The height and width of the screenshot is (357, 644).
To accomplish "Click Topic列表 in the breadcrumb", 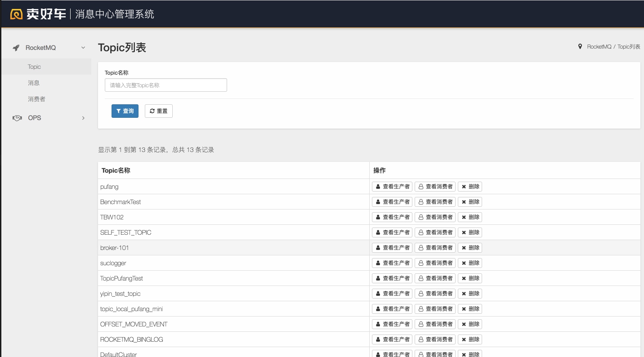I will (x=629, y=47).
